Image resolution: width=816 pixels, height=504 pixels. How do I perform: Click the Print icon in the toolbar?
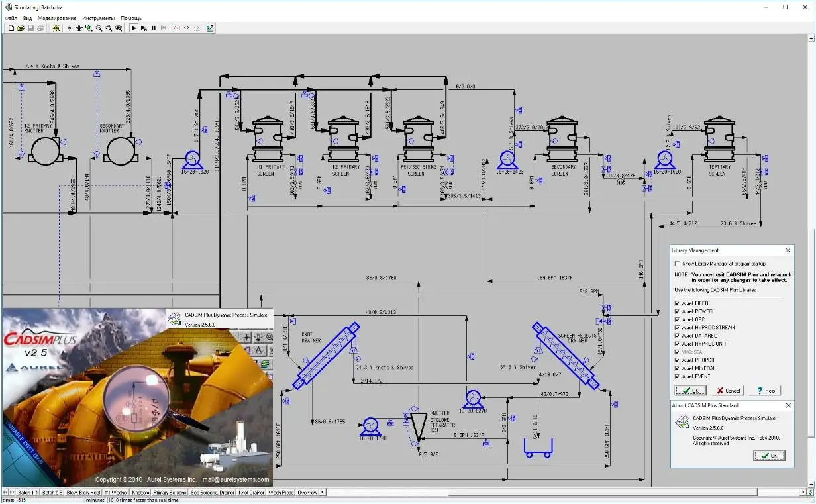click(40, 28)
